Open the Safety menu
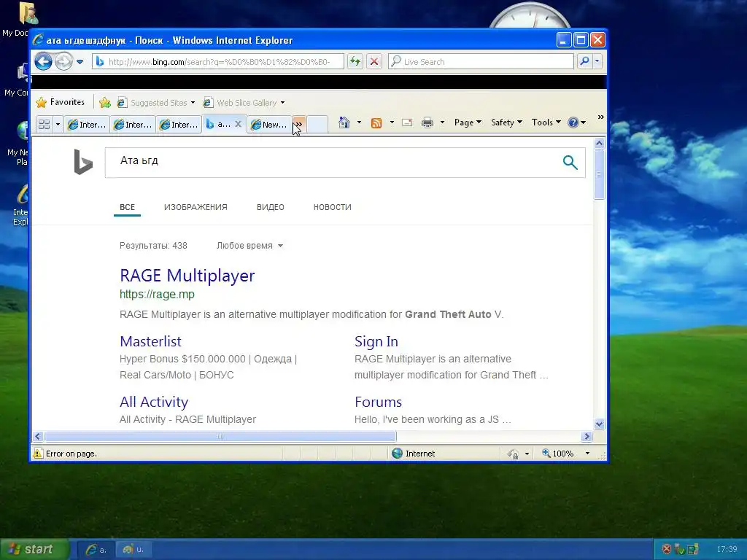Image resolution: width=747 pixels, height=560 pixels. coord(506,122)
